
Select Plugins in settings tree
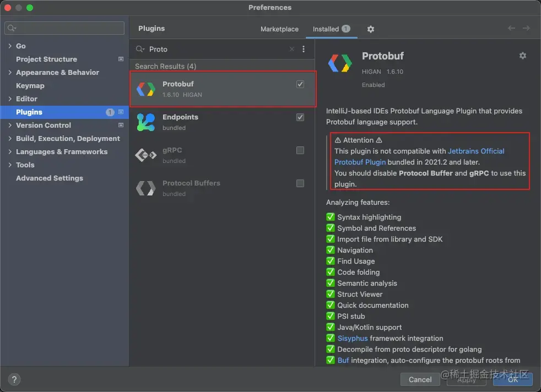pyautogui.click(x=64, y=112)
